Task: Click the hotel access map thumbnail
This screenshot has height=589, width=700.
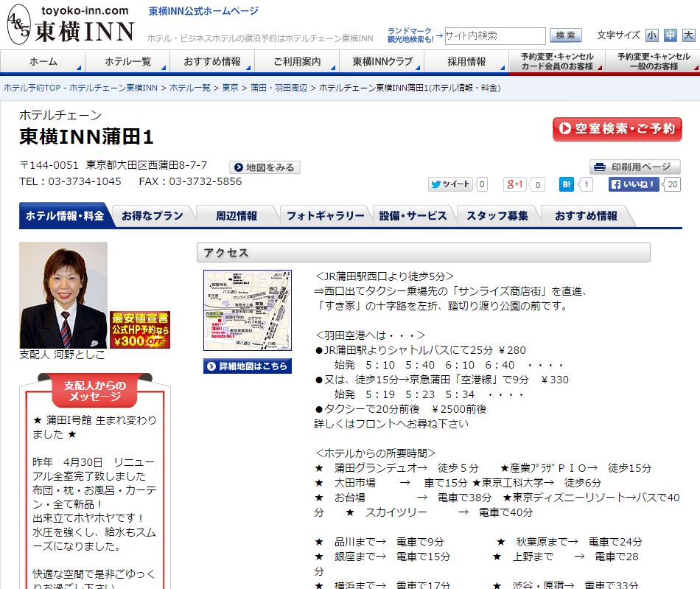Action: point(248,310)
